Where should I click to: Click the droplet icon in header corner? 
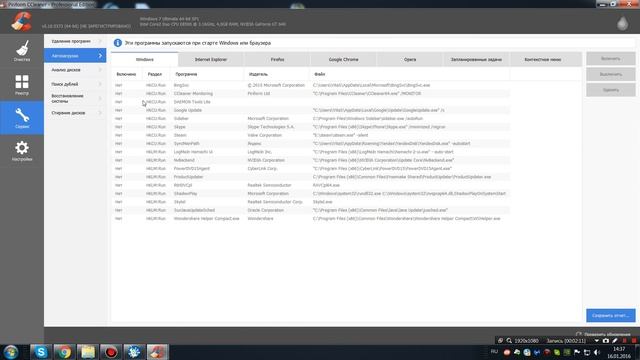click(622, 23)
